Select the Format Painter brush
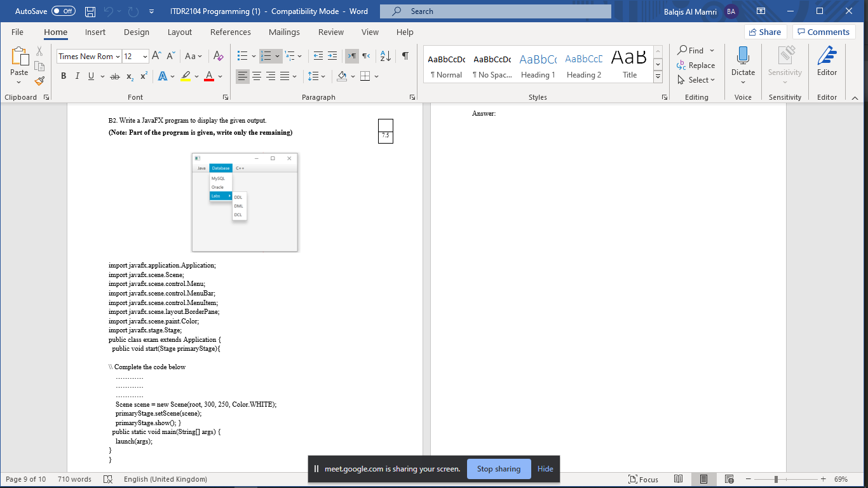The width and height of the screenshot is (868, 488). pyautogui.click(x=39, y=81)
